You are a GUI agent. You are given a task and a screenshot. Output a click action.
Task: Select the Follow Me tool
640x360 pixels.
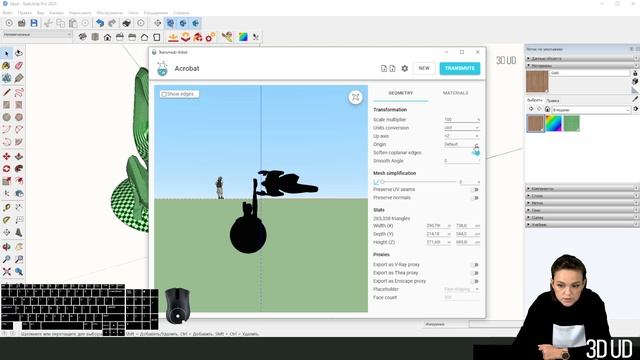tap(19, 169)
